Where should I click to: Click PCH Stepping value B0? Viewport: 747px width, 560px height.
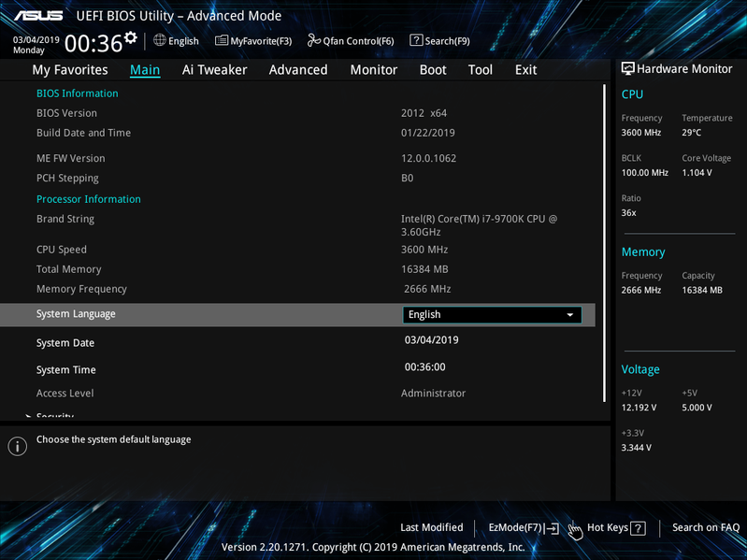408,178
